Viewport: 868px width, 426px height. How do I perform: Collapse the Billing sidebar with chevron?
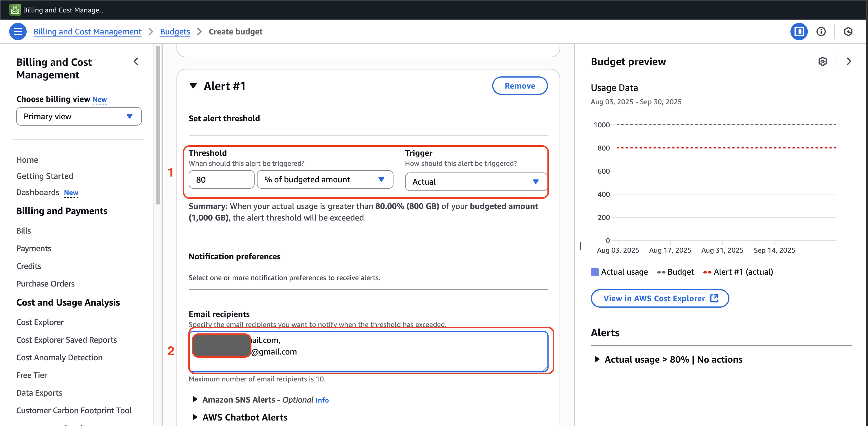[136, 62]
